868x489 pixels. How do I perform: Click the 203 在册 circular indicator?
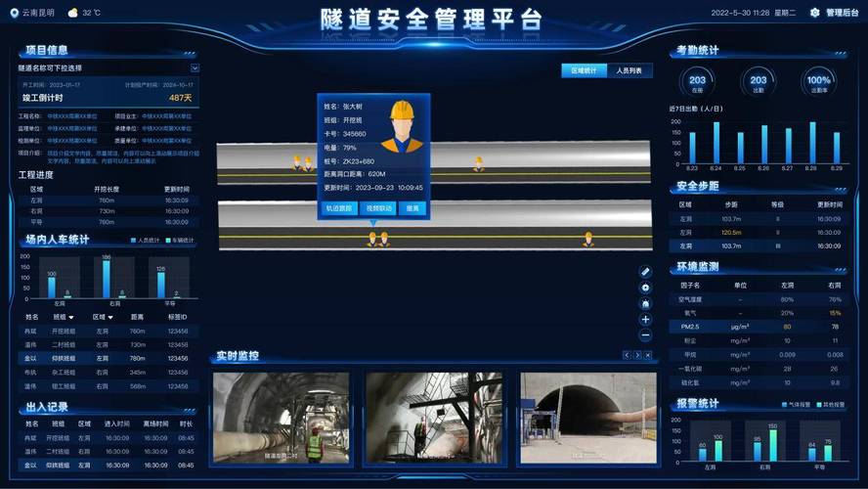click(697, 82)
